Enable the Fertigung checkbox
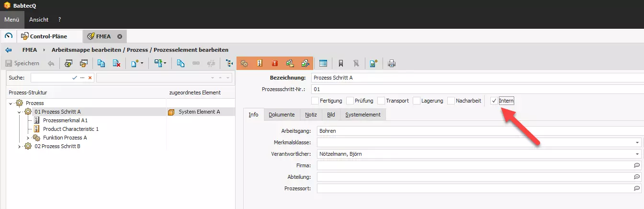This screenshot has width=644, height=209. [x=315, y=101]
